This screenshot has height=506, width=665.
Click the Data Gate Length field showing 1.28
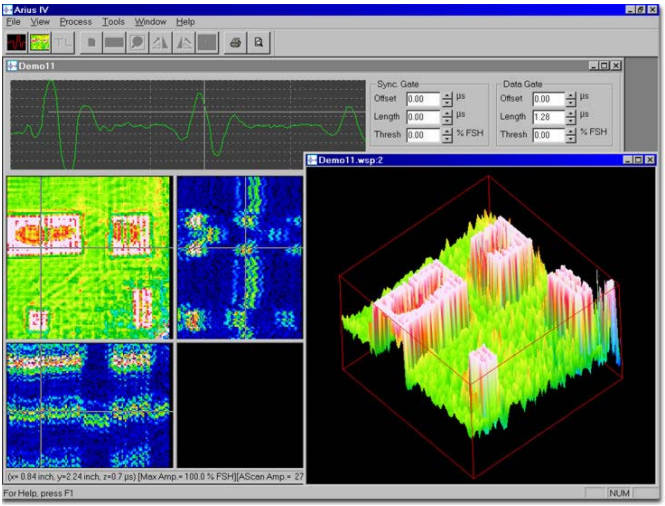549,117
